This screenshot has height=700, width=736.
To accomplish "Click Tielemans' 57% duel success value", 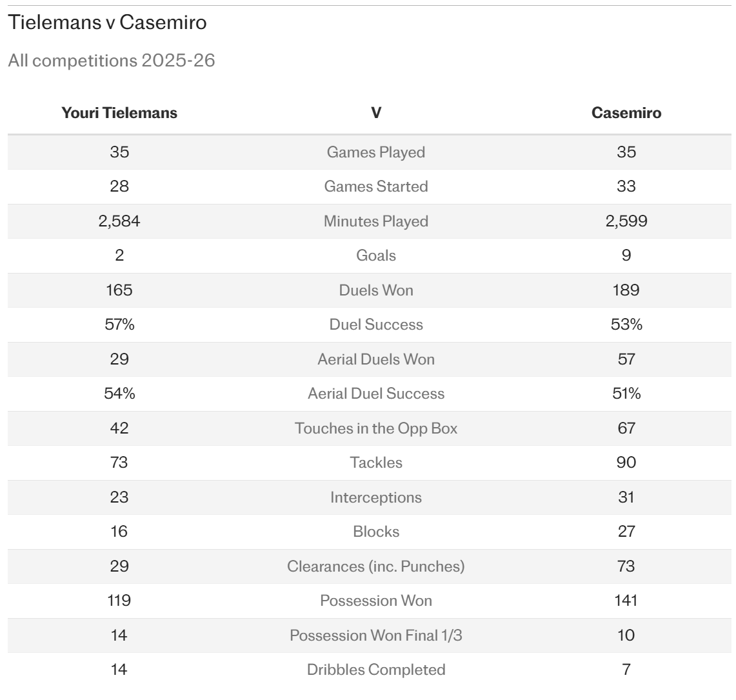I will pyautogui.click(x=119, y=325).
